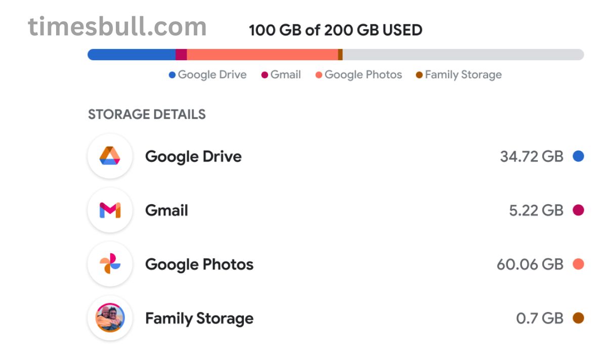This screenshot has height=364, width=607.
Task: Click the Google Drive triangle icon
Action: (110, 156)
